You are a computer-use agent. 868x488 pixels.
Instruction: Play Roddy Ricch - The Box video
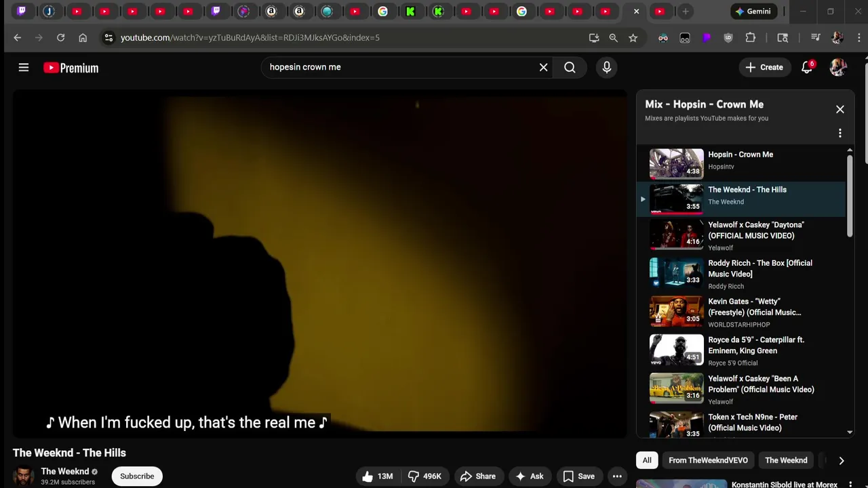[743, 273]
